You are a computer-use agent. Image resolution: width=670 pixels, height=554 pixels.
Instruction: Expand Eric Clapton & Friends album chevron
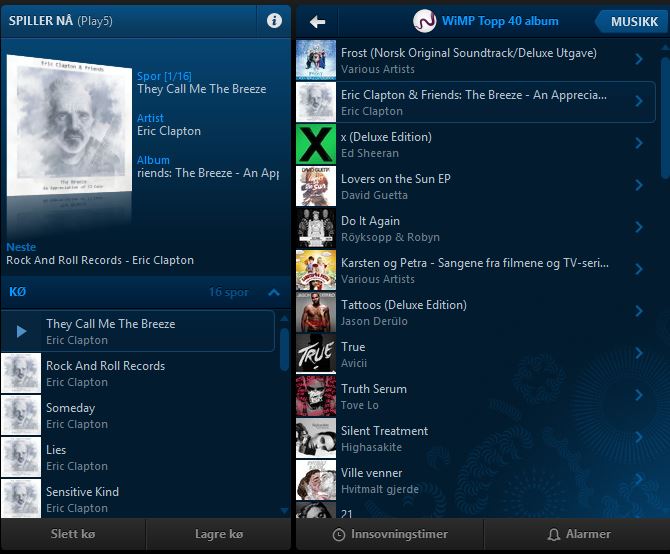pos(639,101)
